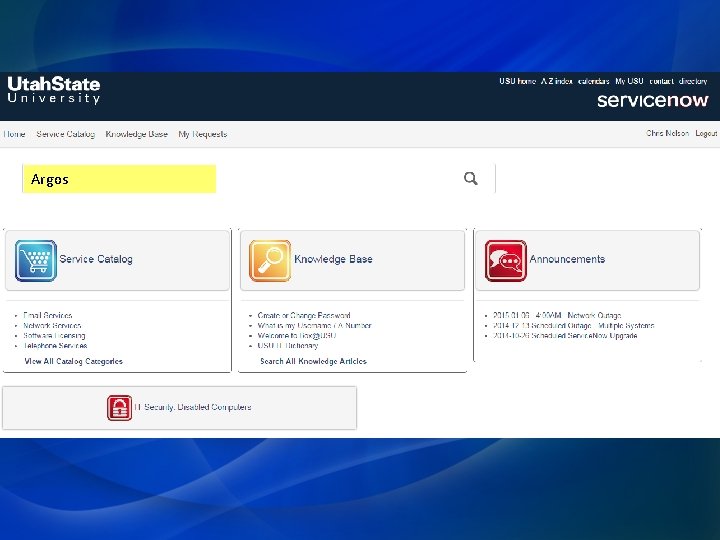This screenshot has width=720, height=540.
Task: Click the Utah State University logo
Action: [54, 90]
